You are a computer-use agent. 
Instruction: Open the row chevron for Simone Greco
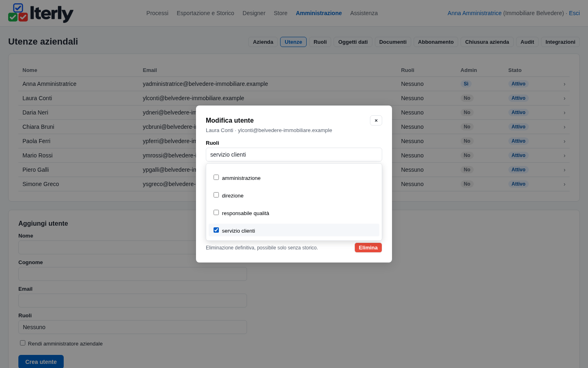564,184
